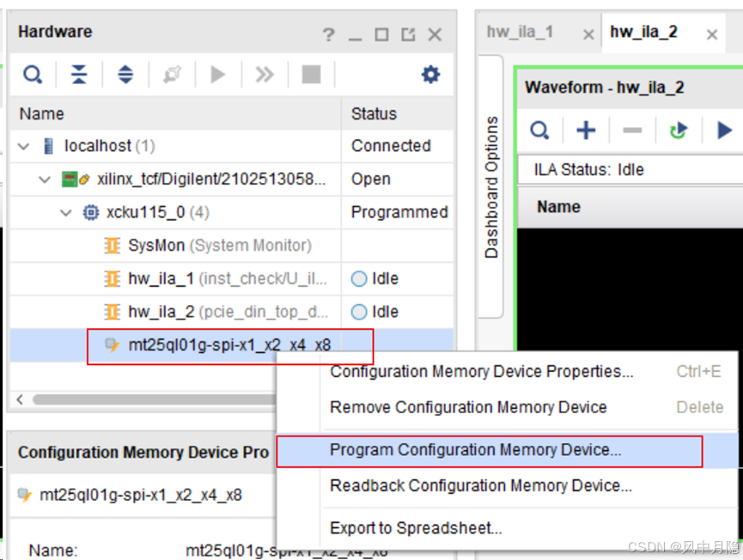Viewport: 743px width, 560px height.
Task: Click the Waveform - hw_ila_2 title
Action: point(604,88)
